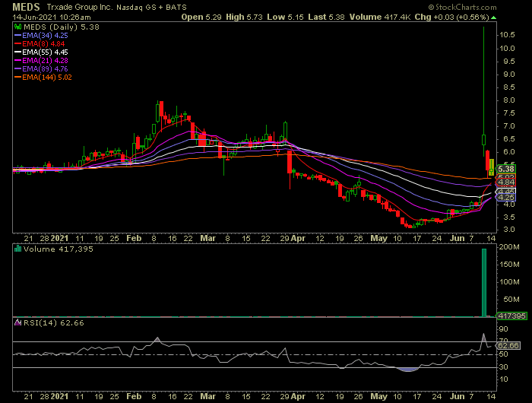Click the Apr label on price chart date axis
Screen dimensions: 532x403
coord(298,238)
